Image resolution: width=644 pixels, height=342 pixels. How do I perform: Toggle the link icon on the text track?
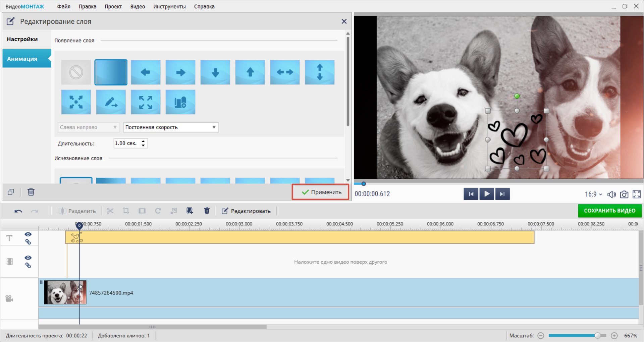pos(28,242)
